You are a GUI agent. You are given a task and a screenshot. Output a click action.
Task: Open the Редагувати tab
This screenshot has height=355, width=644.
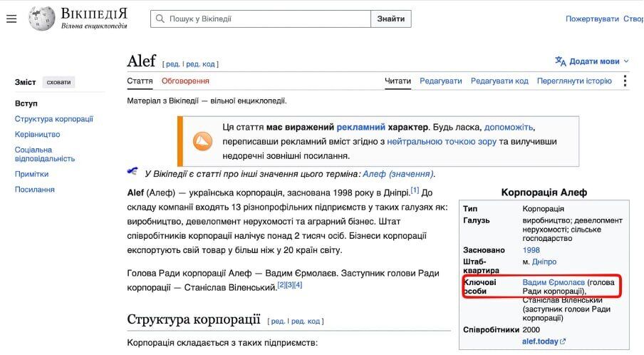[x=441, y=81]
